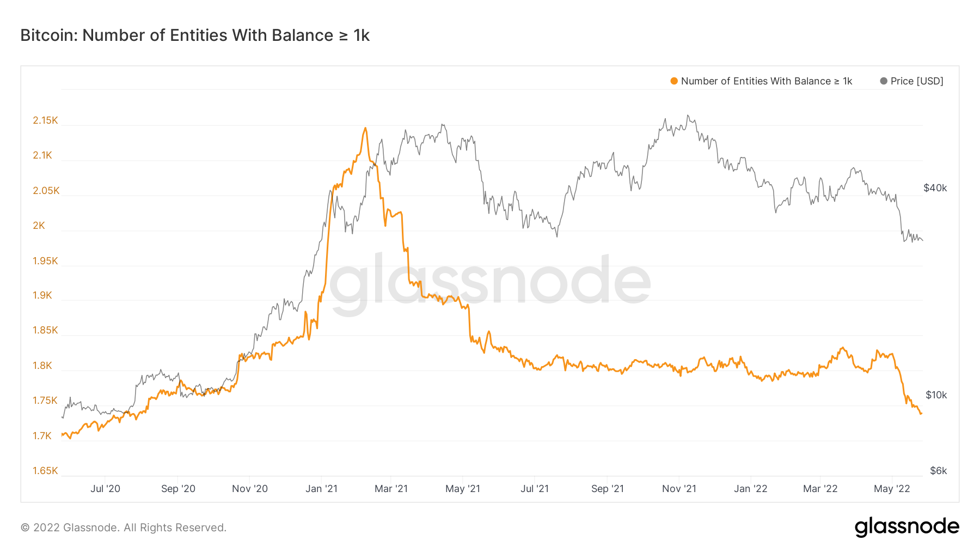Toggle the Price [USD] legend label

[917, 81]
